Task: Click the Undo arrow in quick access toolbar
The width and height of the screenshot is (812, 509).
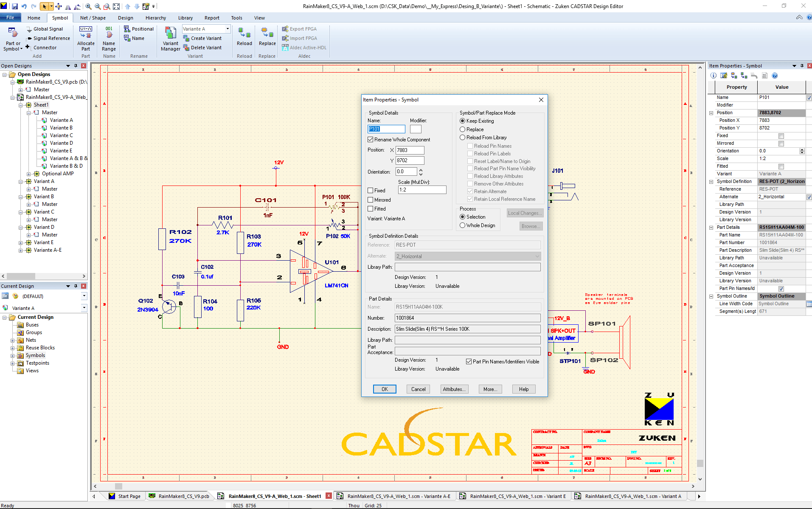Action: tap(24, 6)
